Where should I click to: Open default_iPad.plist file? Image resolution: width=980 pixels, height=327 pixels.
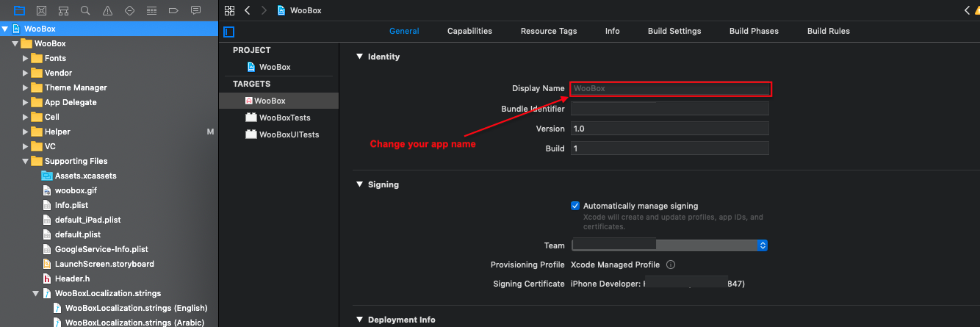point(87,220)
